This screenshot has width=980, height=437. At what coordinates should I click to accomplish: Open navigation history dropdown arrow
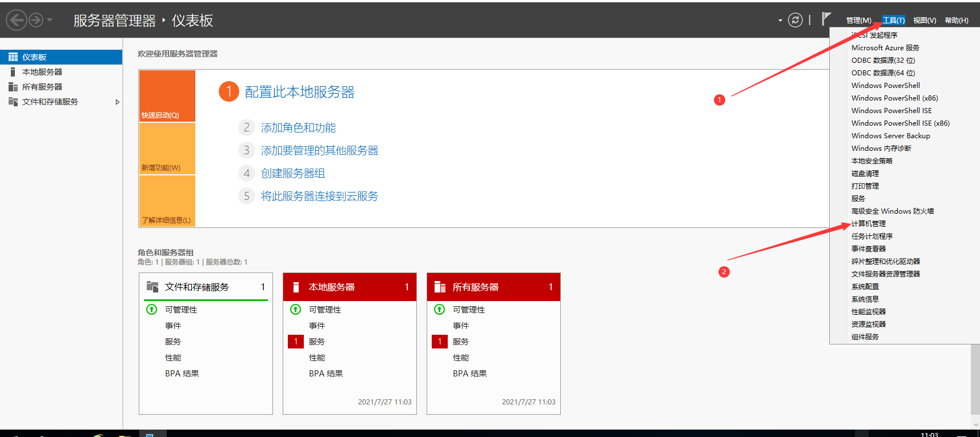[50, 21]
